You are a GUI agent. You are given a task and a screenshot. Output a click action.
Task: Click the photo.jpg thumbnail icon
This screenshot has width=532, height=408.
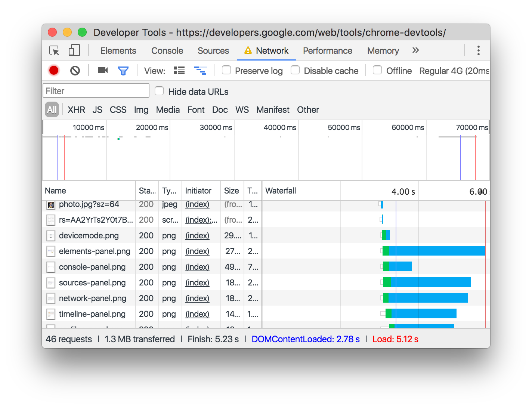(x=51, y=204)
